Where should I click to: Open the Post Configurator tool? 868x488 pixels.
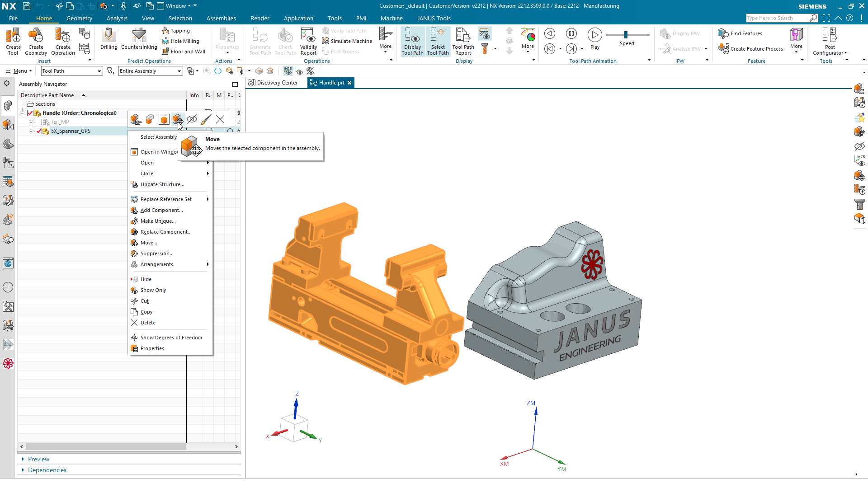tap(830, 41)
